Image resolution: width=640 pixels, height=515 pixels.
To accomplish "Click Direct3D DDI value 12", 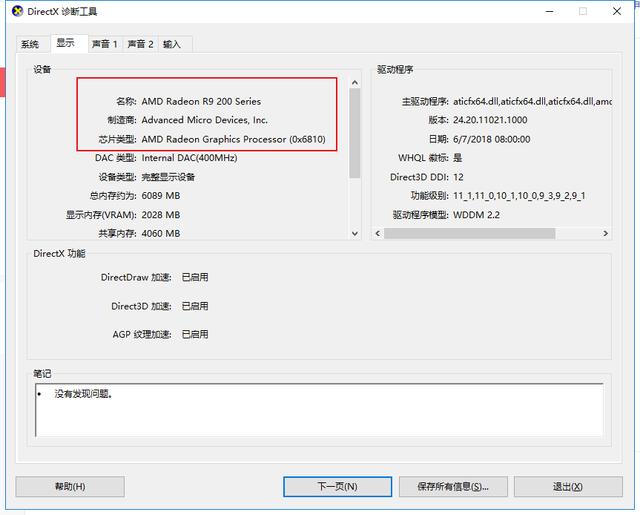I will [x=458, y=177].
